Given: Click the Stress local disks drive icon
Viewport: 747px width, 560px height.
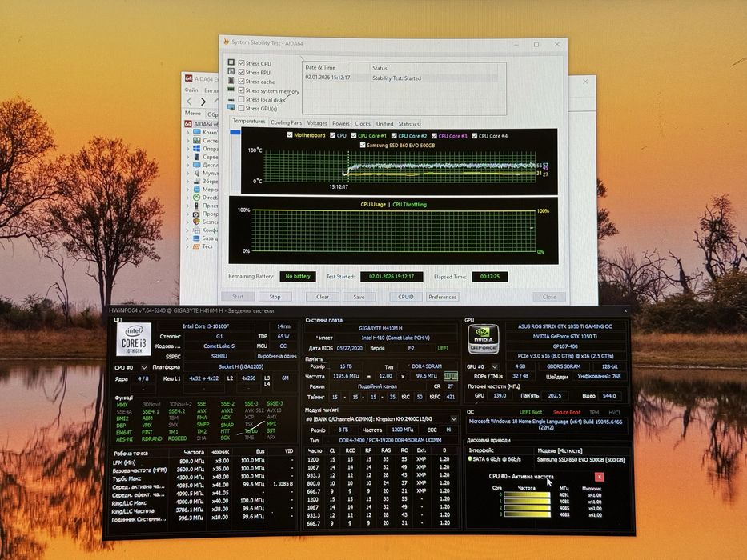Looking at the screenshot, I should [x=231, y=98].
